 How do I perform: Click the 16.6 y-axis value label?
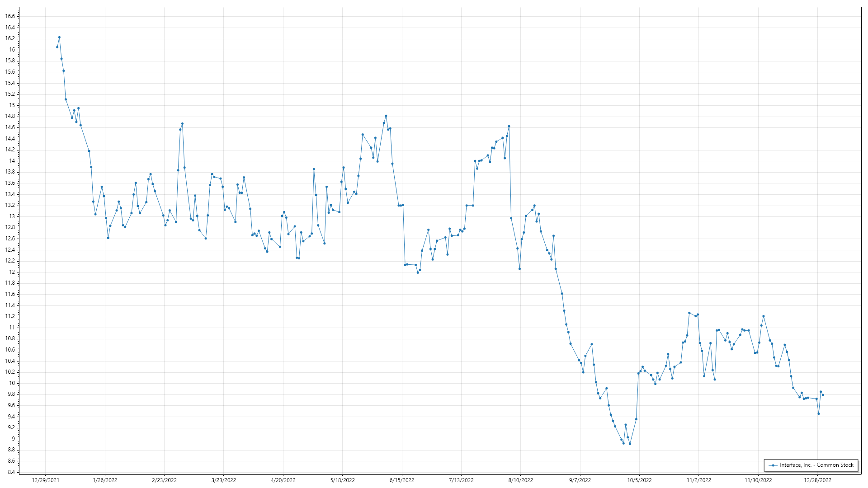coord(10,16)
